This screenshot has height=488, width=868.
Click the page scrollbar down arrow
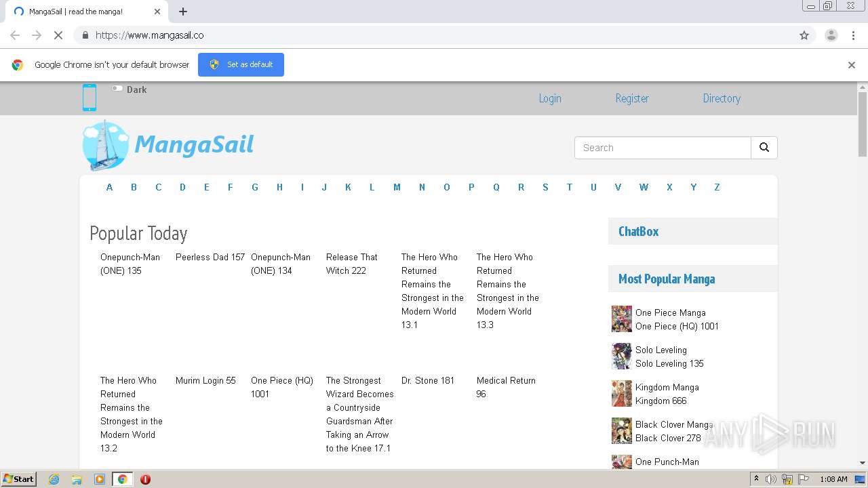pyautogui.click(x=863, y=463)
